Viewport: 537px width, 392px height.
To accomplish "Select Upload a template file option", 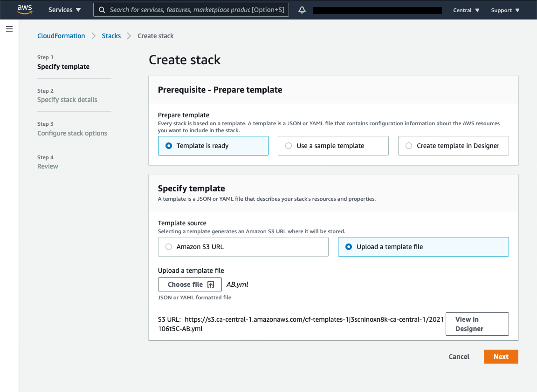I will coord(423,247).
